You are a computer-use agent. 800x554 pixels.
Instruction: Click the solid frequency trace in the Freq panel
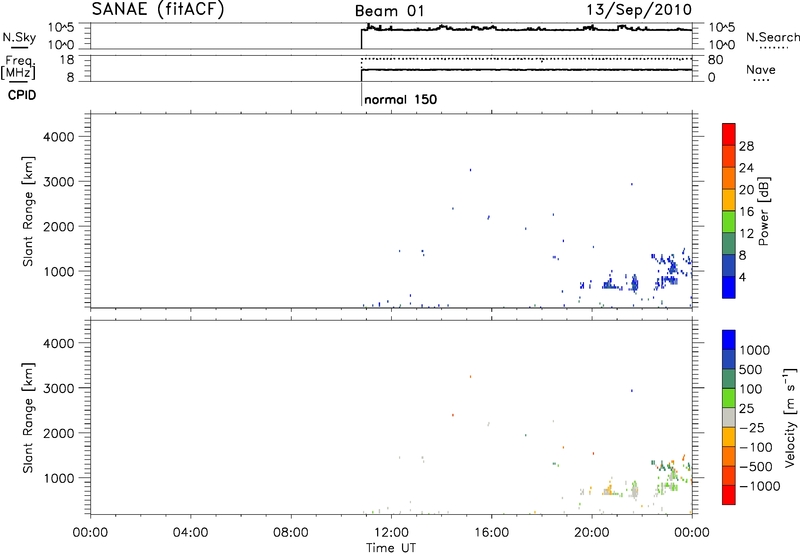(x=527, y=69)
